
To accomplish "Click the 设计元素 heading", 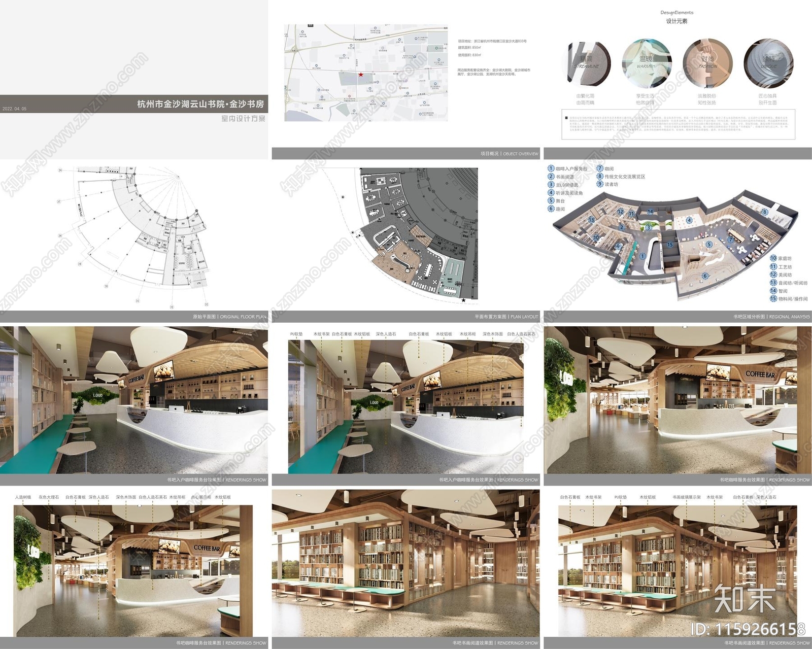I will click(677, 21).
